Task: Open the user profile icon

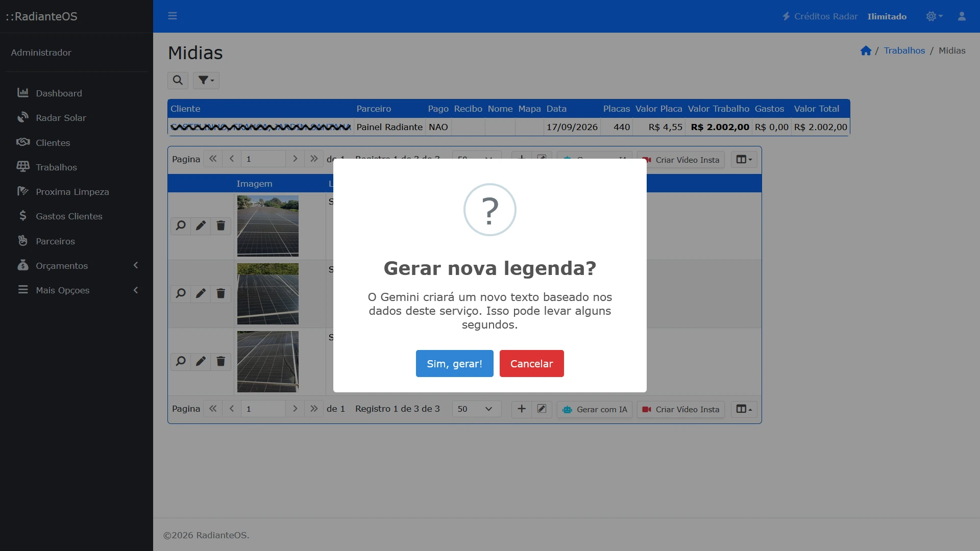Action: [x=962, y=16]
